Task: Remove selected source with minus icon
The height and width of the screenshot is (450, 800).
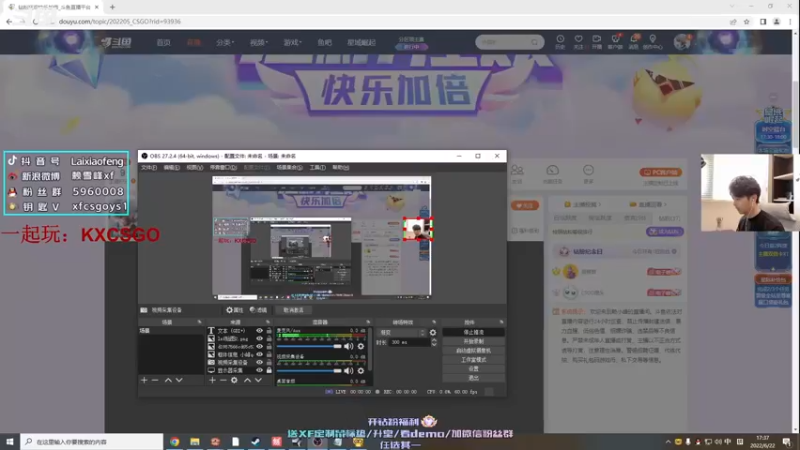Action: (x=223, y=380)
